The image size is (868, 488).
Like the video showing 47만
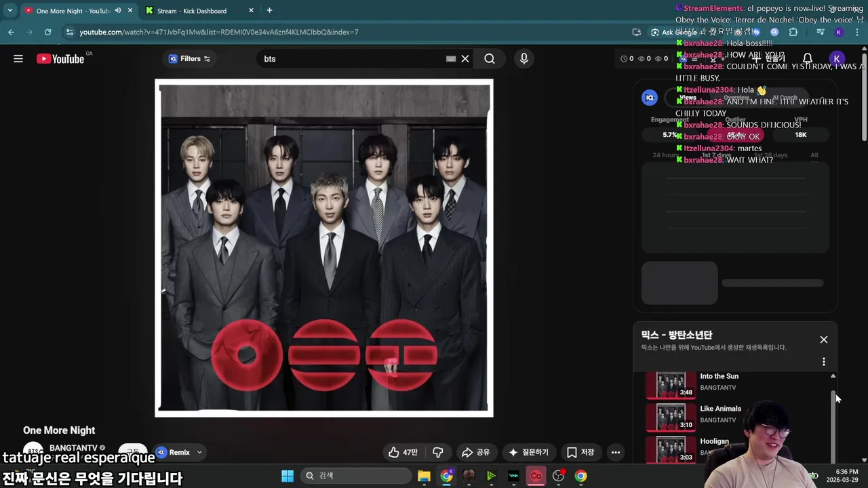pos(403,452)
